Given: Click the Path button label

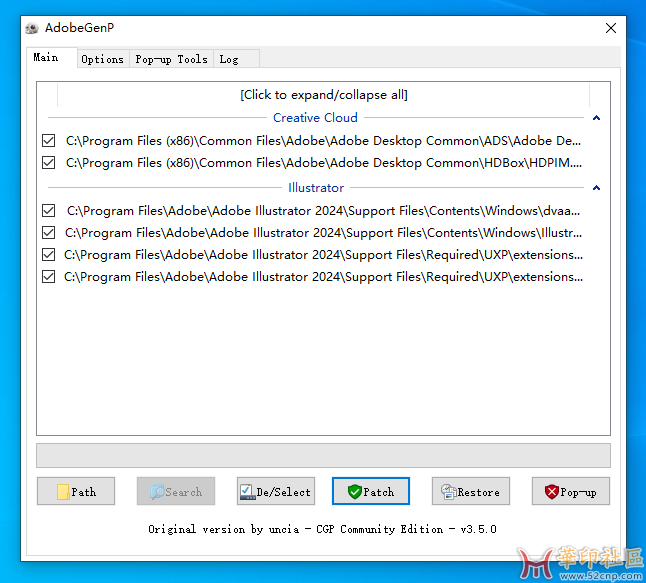Looking at the screenshot, I should (84, 492).
